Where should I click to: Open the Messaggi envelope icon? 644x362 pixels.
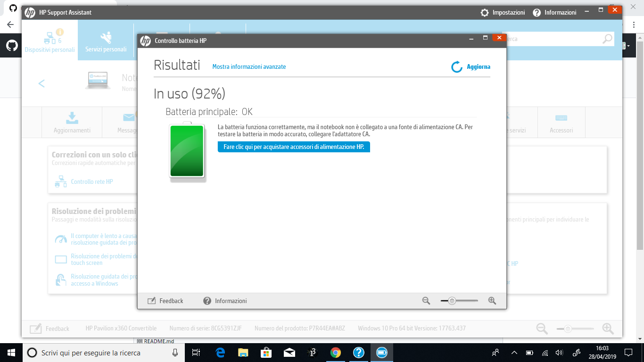pos(128,118)
